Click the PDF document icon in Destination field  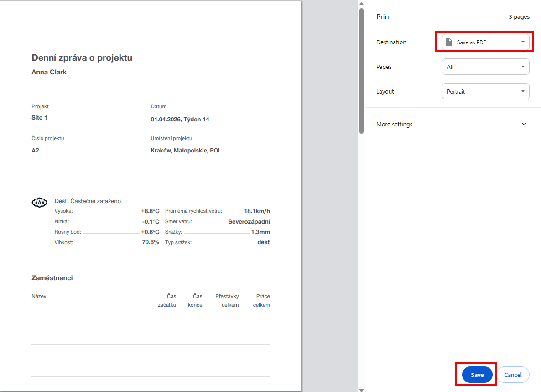click(449, 42)
